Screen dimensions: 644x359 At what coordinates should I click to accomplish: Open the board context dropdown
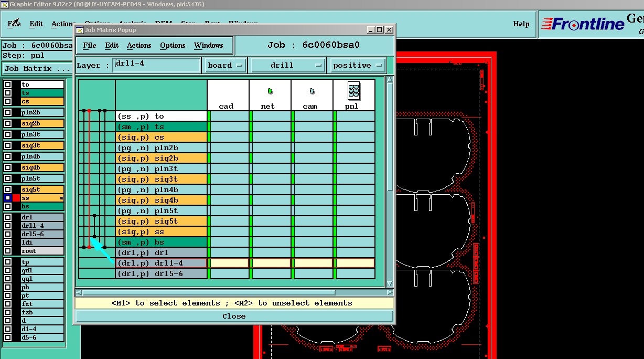click(x=224, y=66)
